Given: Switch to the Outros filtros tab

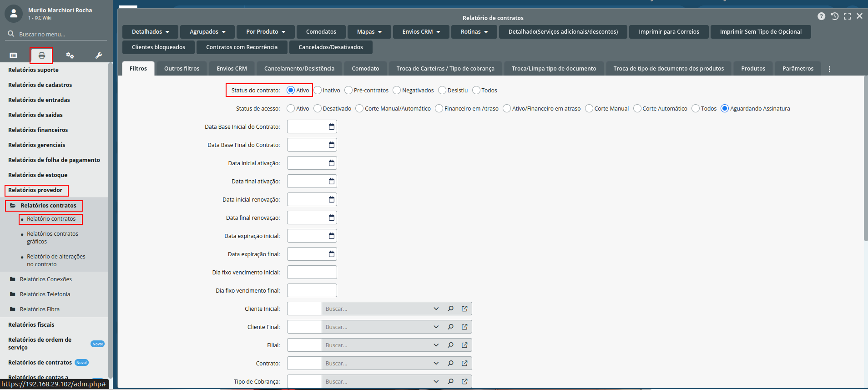Looking at the screenshot, I should (x=182, y=69).
